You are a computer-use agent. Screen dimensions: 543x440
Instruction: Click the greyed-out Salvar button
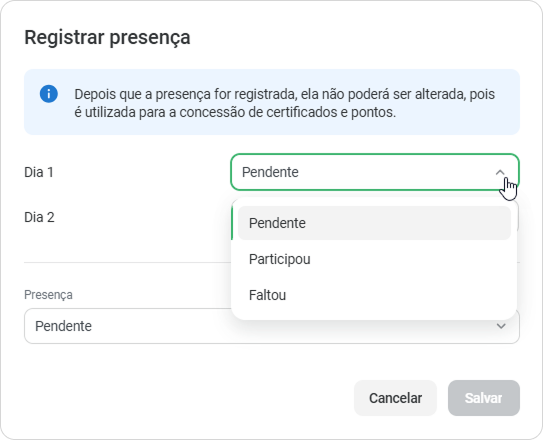[483, 398]
